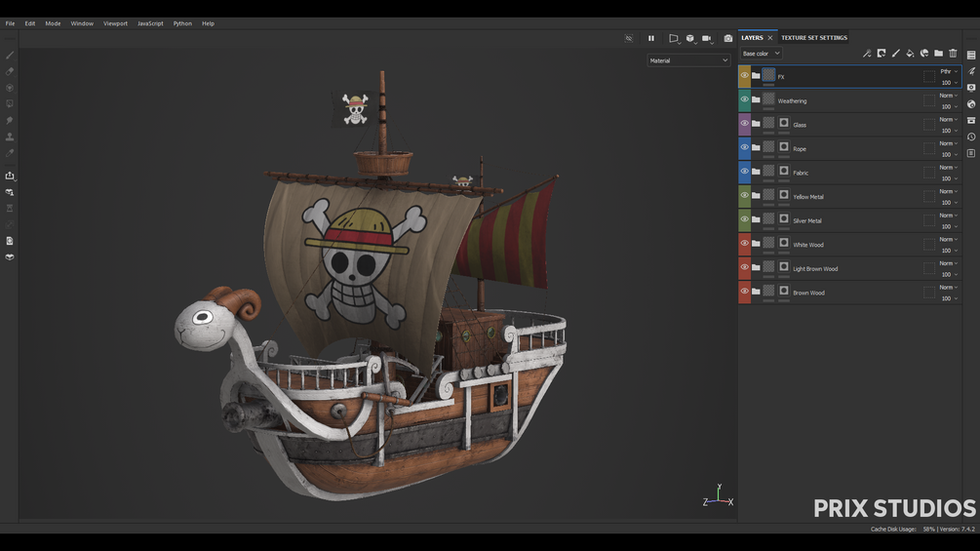Open the History clock icon
Viewport: 980px width, 551px height.
(x=971, y=137)
